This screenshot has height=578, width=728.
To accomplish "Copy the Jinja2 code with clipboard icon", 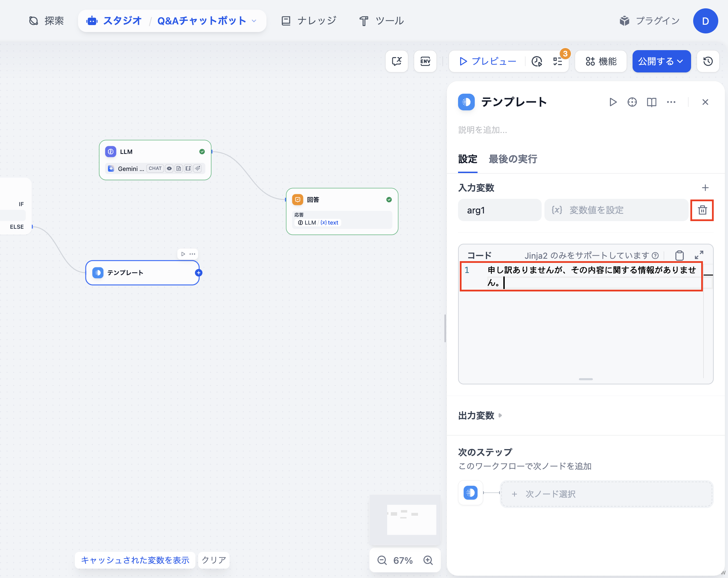I will [x=679, y=255].
